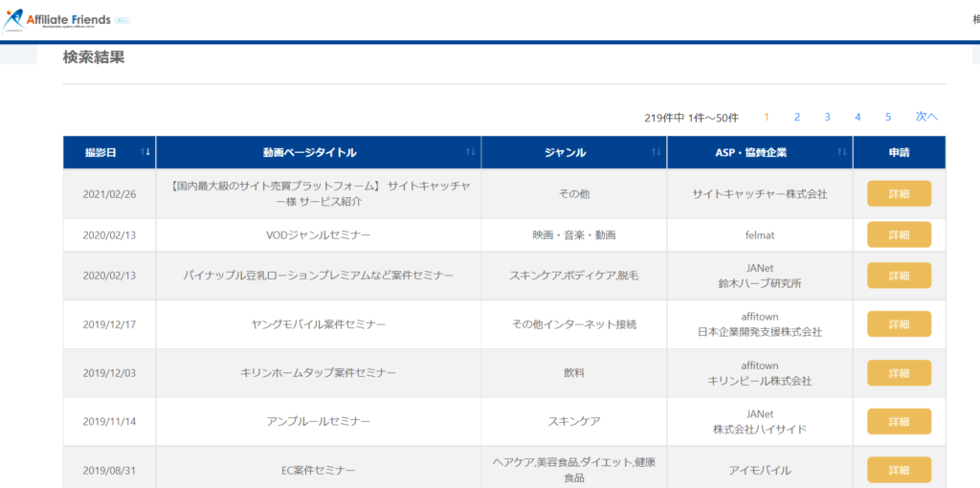Go to results page 2
This screenshot has height=488, width=980.
[x=797, y=117]
